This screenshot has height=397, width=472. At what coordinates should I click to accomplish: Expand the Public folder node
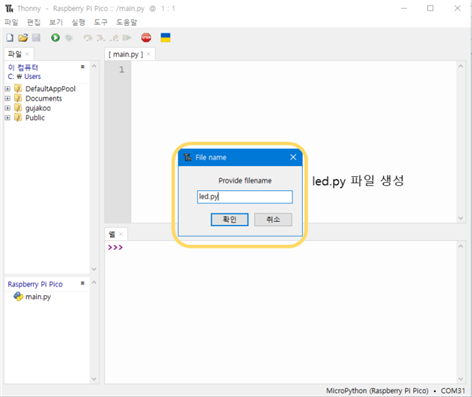pos(7,118)
